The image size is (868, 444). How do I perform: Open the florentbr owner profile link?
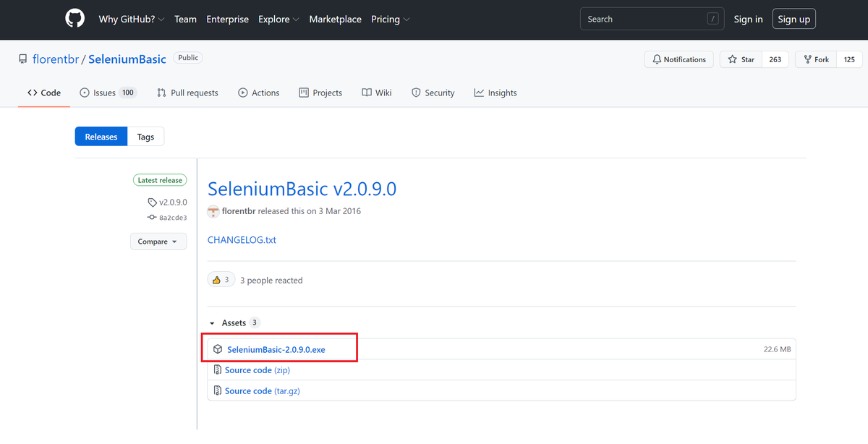56,59
